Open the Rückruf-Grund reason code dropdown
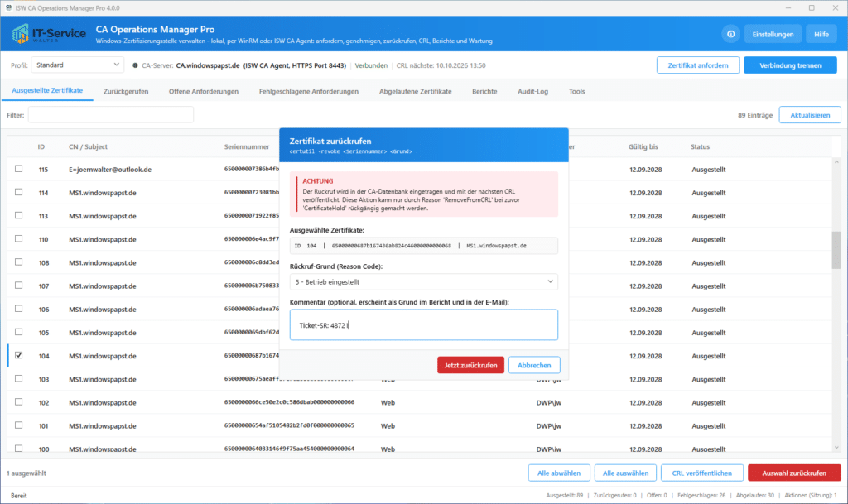The height and width of the screenshot is (504, 848). coord(423,281)
